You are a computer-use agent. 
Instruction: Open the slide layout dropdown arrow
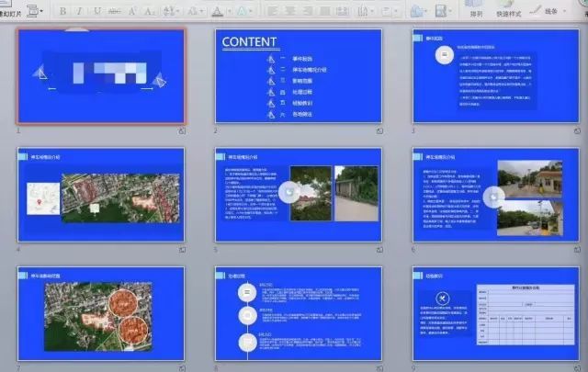point(41,11)
